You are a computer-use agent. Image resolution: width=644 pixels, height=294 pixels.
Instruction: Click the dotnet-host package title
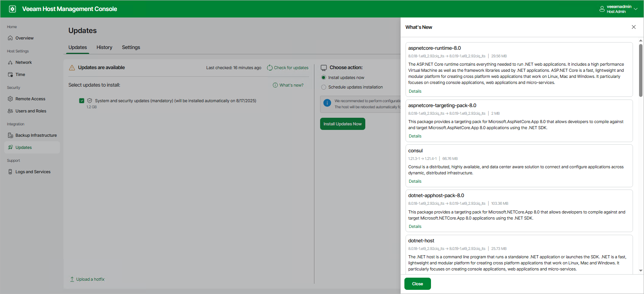click(x=421, y=241)
